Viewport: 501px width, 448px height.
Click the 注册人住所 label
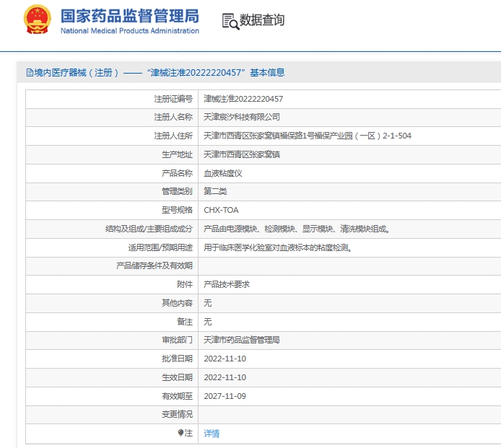[x=173, y=136]
